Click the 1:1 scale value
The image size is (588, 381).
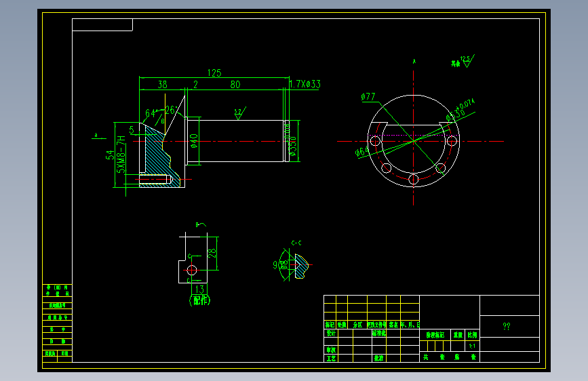pos(472,346)
